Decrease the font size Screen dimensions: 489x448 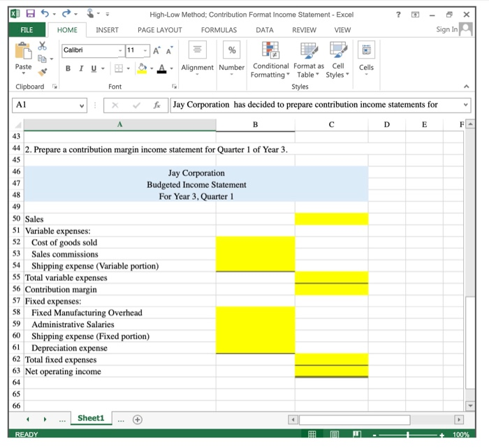[x=169, y=50]
